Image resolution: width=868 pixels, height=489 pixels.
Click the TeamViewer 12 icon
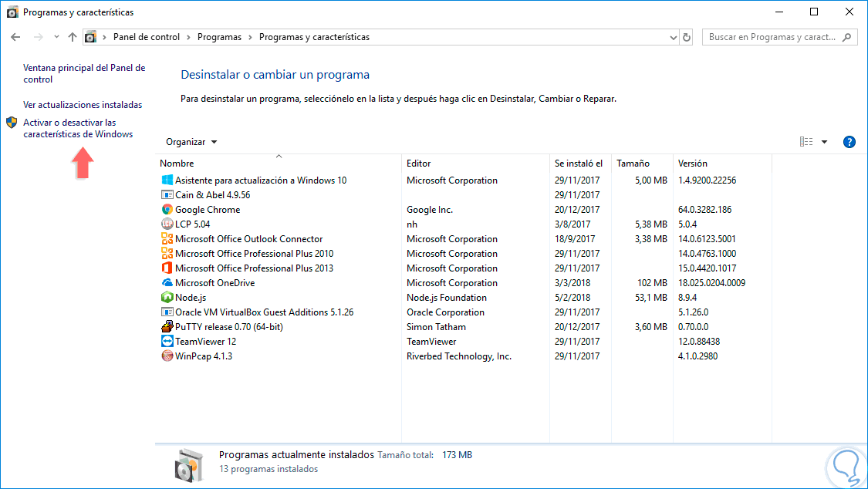coord(167,342)
